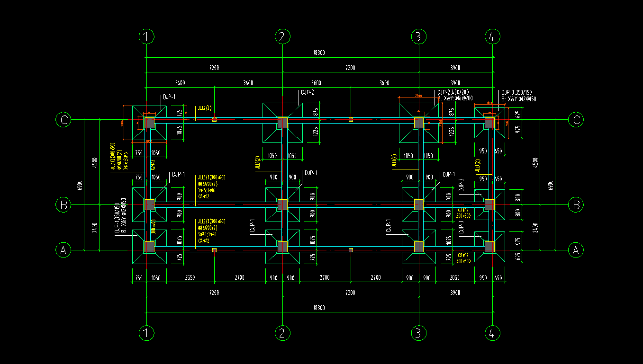643x364 pixels.
Task: Click axis bubble 3 above the plan
Action: point(418,36)
